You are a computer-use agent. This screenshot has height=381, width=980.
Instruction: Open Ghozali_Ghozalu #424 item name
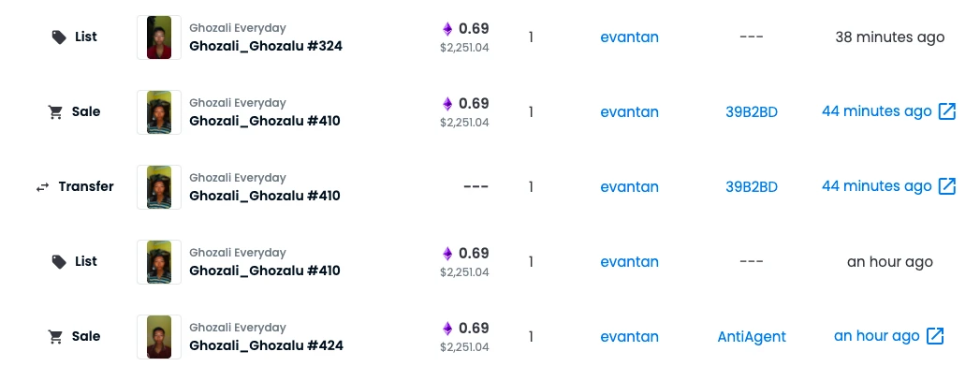(266, 345)
